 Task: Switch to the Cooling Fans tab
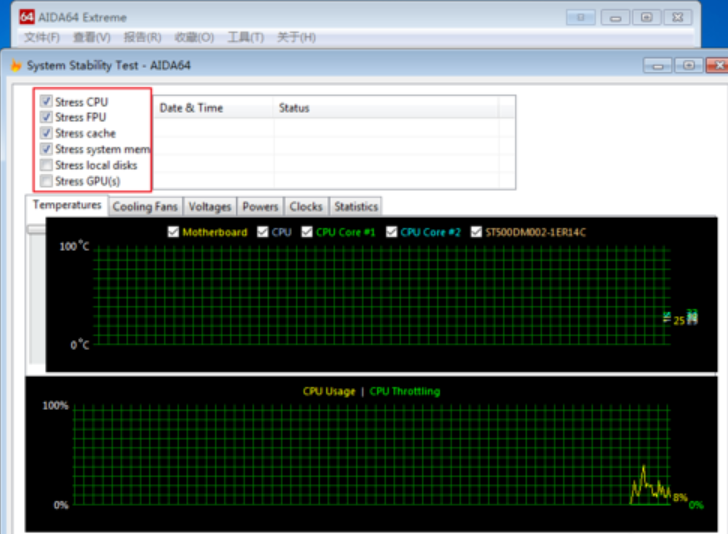coord(145,206)
